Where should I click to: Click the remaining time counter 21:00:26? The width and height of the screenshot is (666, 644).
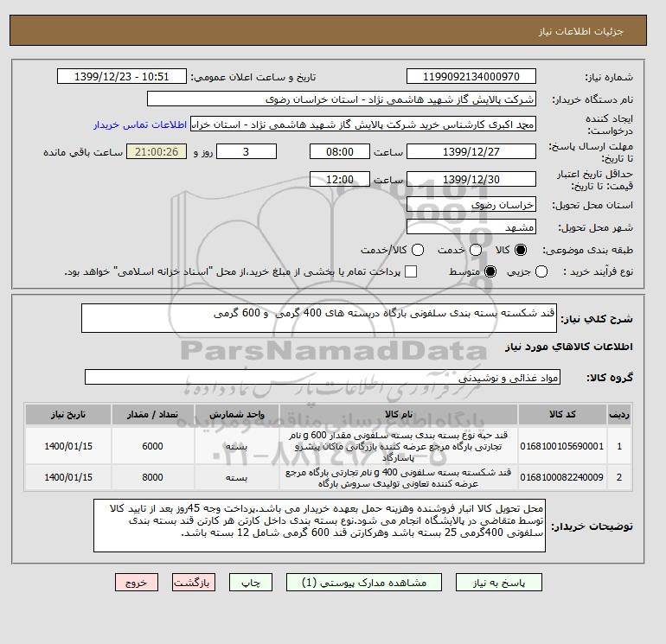[157, 151]
